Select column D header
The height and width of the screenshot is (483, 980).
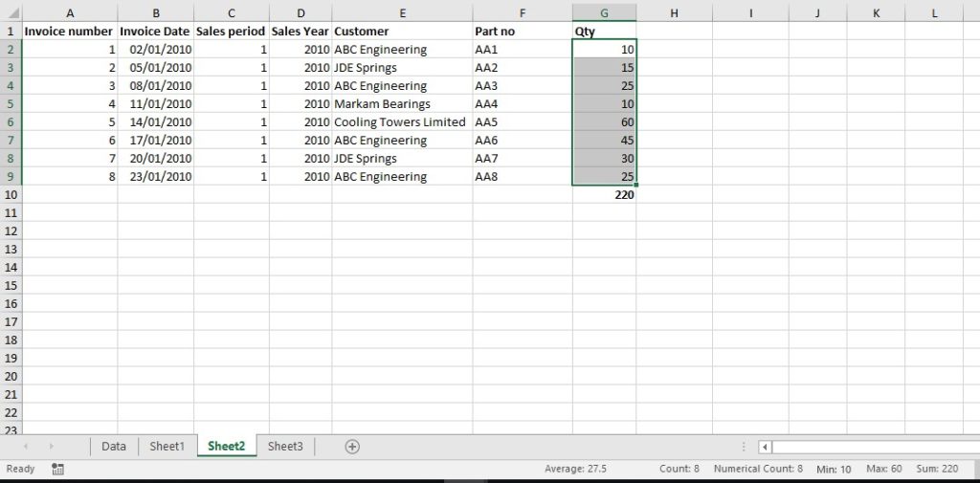pos(301,12)
